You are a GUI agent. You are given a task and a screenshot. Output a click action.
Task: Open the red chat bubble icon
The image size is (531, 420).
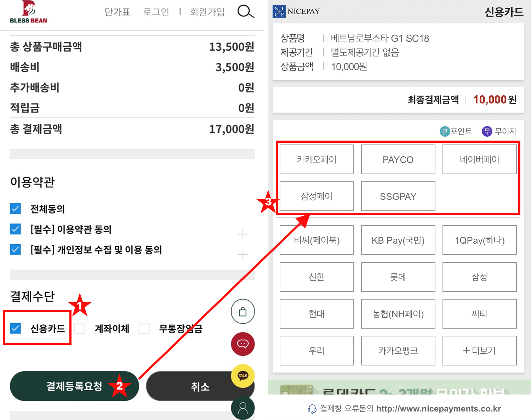(243, 344)
